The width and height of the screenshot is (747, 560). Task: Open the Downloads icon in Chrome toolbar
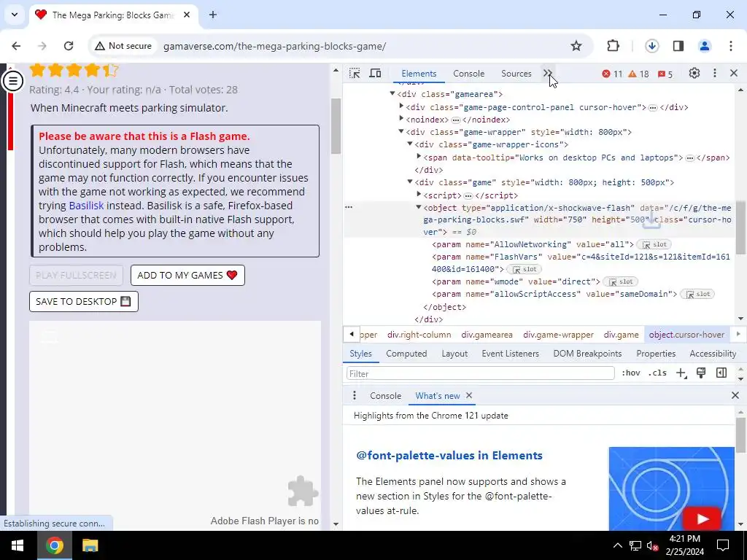click(651, 46)
